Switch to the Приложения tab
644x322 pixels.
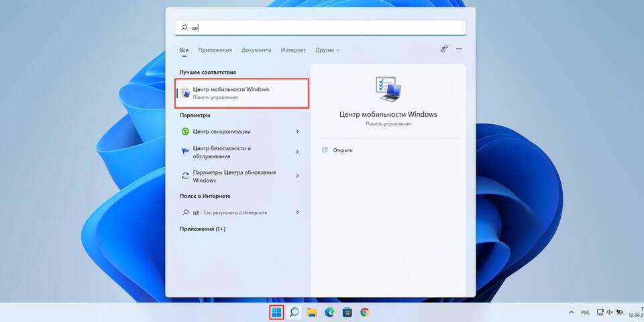(x=215, y=50)
